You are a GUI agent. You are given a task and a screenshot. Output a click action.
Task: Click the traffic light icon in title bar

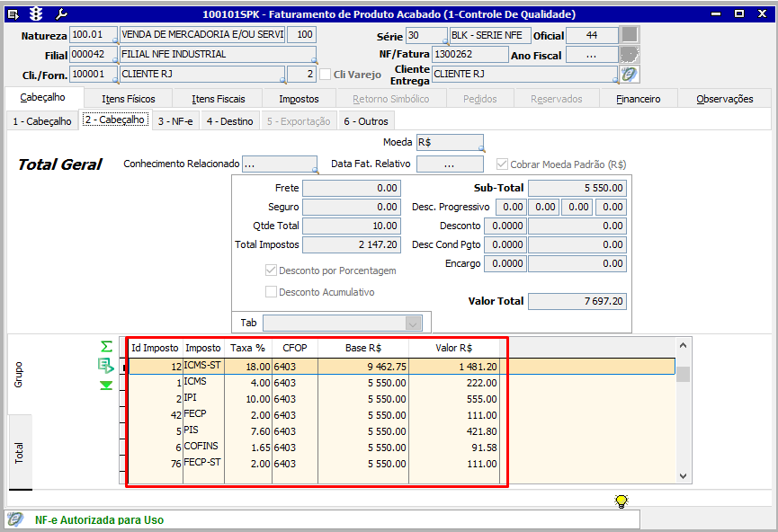36,13
